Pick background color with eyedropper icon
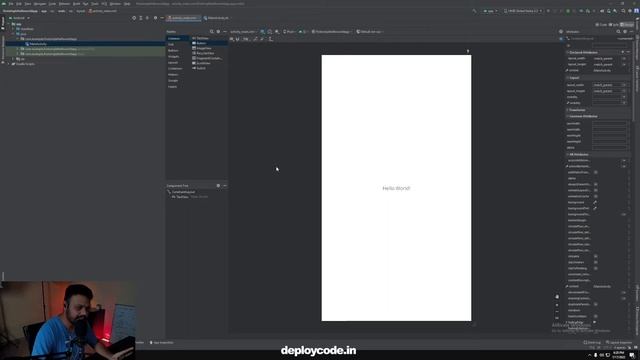Image resolution: width=640 pixels, height=360 pixels. tap(595, 202)
